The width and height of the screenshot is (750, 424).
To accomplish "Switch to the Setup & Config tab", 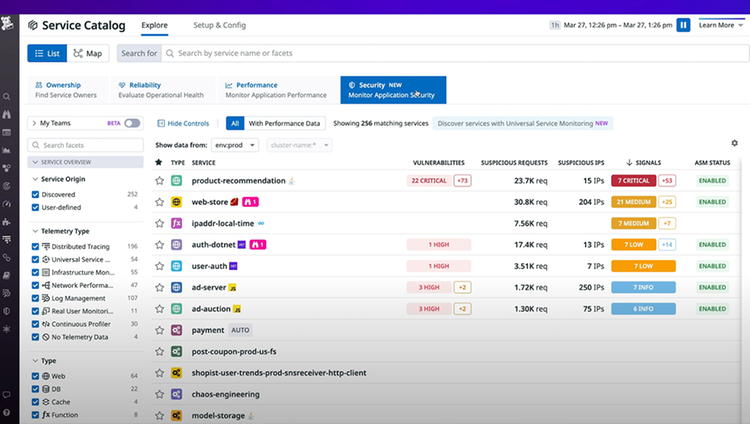I will 220,25.
